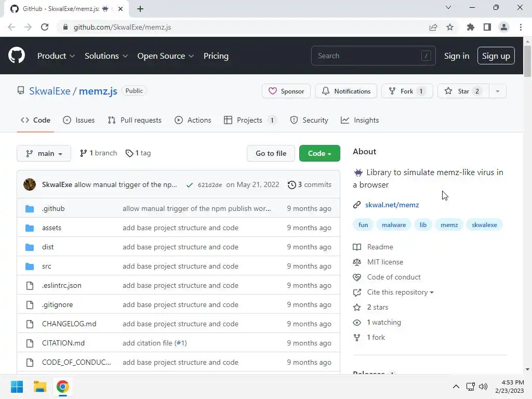Expand the Solutions menu
The image size is (532, 399).
(106, 56)
